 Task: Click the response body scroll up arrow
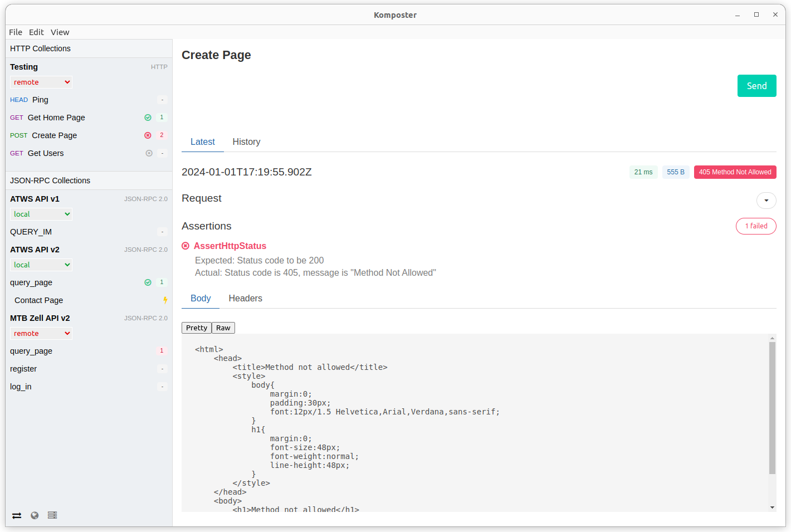click(772, 338)
